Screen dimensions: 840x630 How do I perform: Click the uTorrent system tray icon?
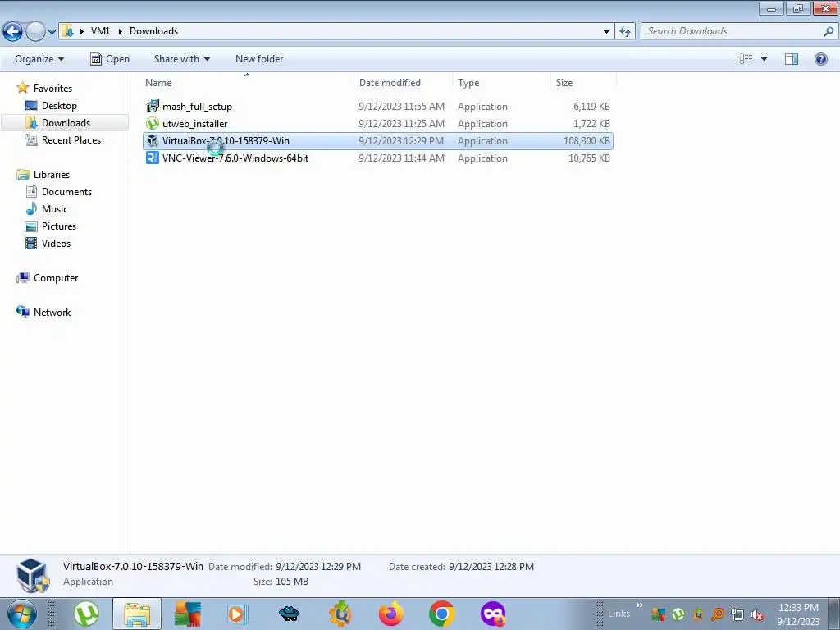click(x=678, y=614)
